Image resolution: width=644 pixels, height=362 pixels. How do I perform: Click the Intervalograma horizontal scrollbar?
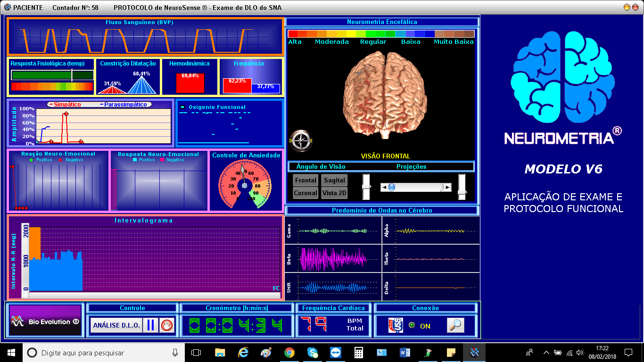(154, 296)
